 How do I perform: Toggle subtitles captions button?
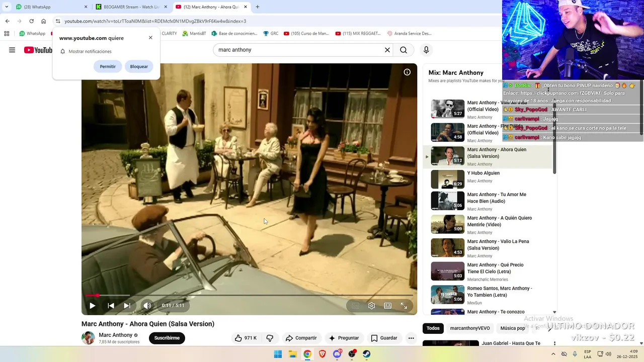click(x=355, y=306)
